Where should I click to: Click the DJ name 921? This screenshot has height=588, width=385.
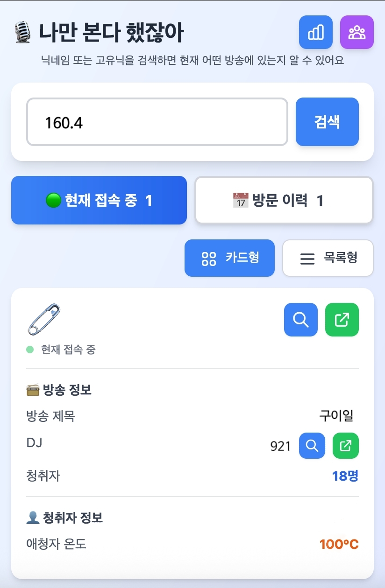[x=280, y=447]
